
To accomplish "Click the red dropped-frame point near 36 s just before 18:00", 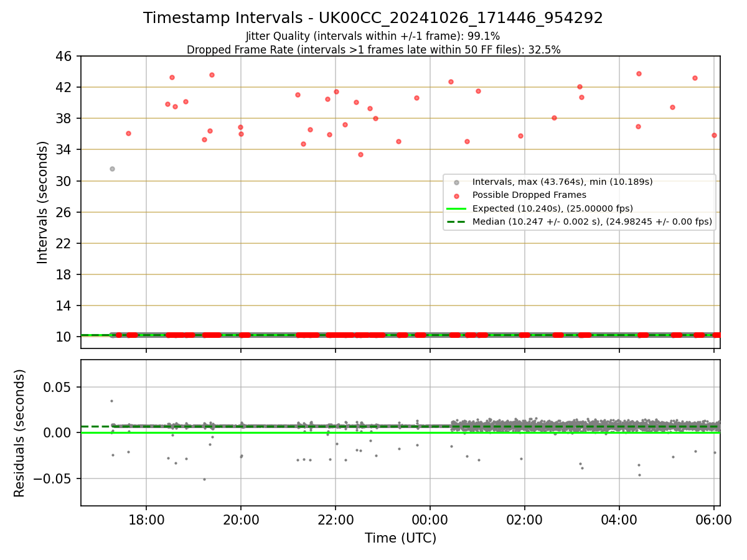I will 128,133.
